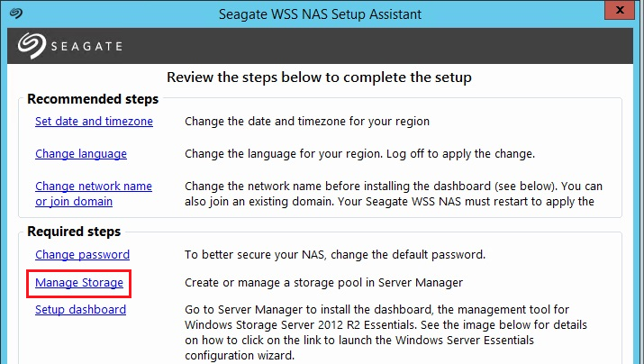Viewport: 644px width, 364px height.
Task: Click the SEAGATE brand wordmark text
Action: tap(85, 46)
